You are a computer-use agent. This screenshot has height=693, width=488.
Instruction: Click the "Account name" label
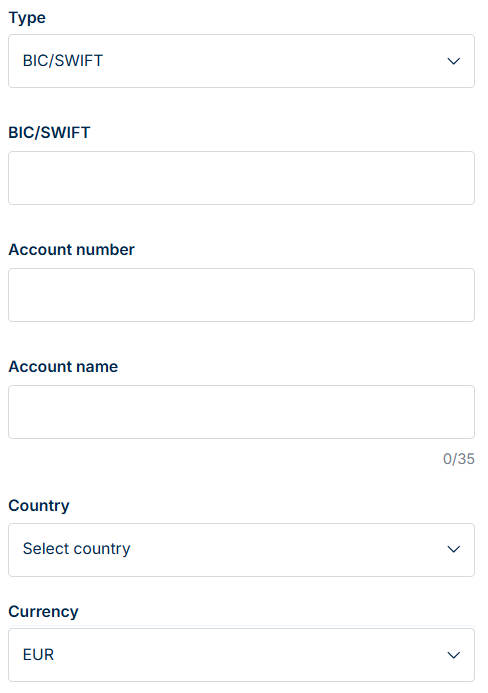63,366
